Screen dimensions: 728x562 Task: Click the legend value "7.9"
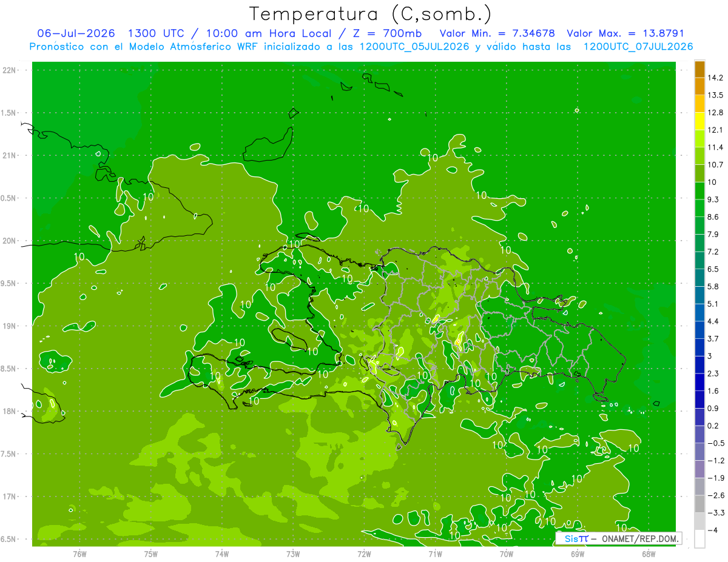[714, 235]
